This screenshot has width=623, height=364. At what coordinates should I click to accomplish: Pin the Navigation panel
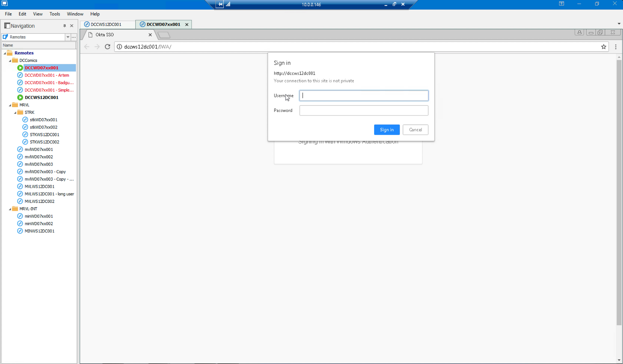64,26
